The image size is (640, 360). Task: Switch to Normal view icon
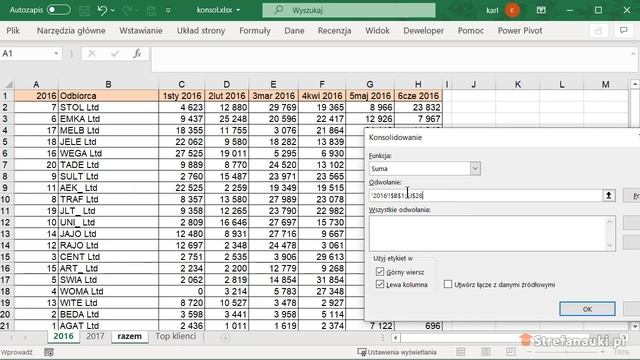coord(461,352)
